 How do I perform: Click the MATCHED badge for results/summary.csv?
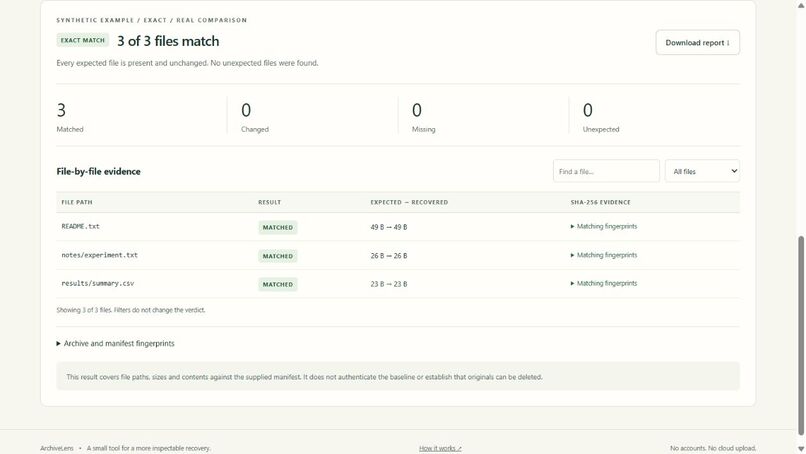pyautogui.click(x=278, y=284)
